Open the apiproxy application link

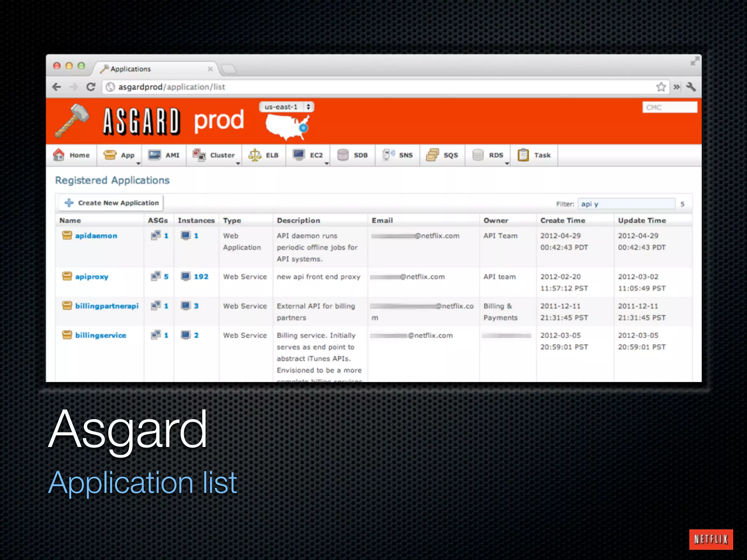tap(92, 277)
